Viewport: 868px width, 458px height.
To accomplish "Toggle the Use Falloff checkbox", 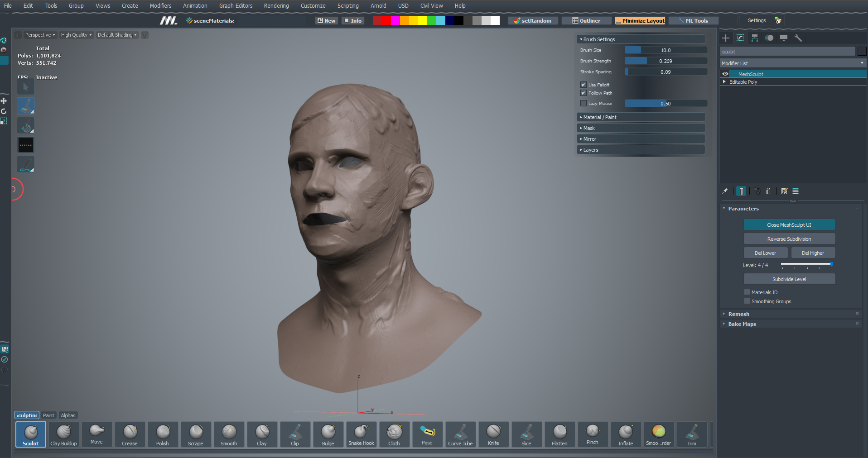I will (x=583, y=85).
